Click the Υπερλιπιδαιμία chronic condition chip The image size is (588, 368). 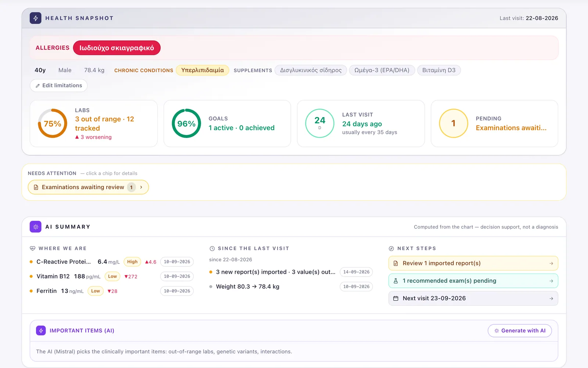coord(202,70)
